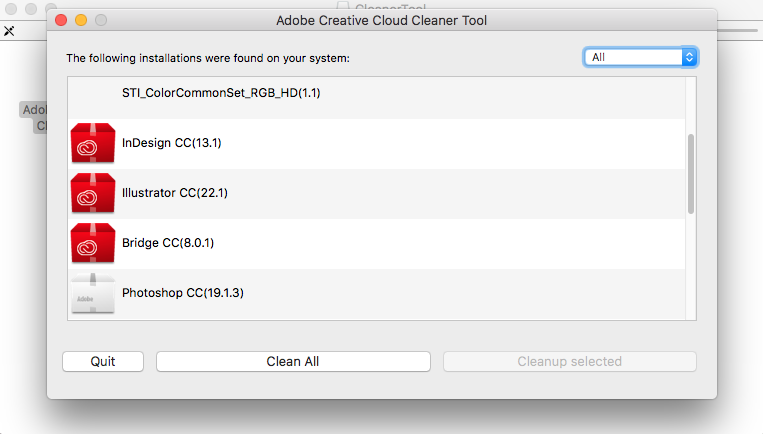Screen dimensions: 763x434
Task: Click the red Illustrator CC package icon
Action: (93, 192)
